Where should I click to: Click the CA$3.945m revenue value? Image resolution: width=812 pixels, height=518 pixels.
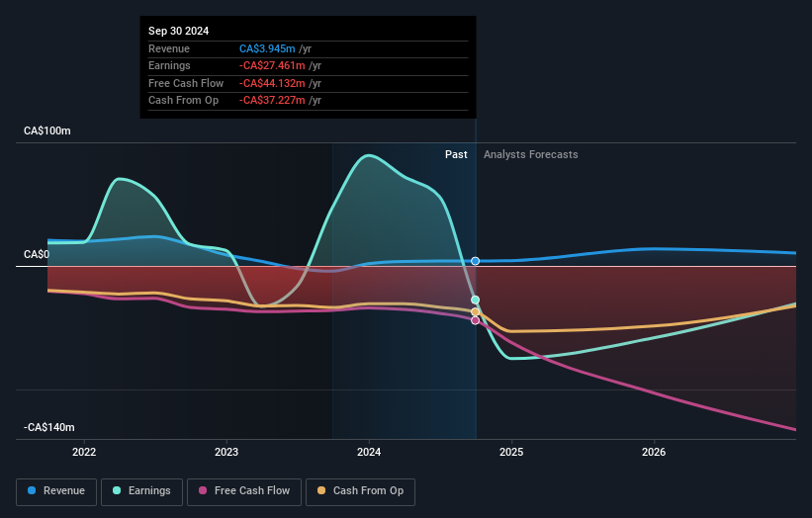(267, 48)
